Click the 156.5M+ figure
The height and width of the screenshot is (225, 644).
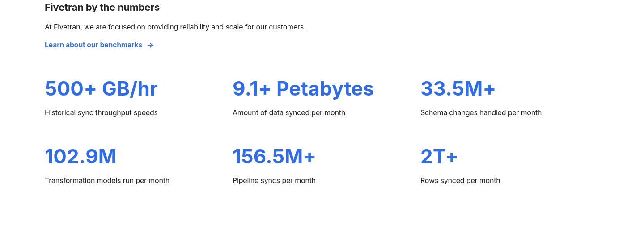pyautogui.click(x=274, y=156)
